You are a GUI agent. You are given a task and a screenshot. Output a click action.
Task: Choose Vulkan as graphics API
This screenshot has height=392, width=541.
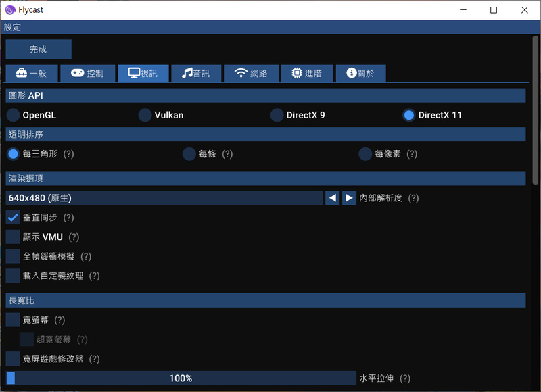[145, 115]
